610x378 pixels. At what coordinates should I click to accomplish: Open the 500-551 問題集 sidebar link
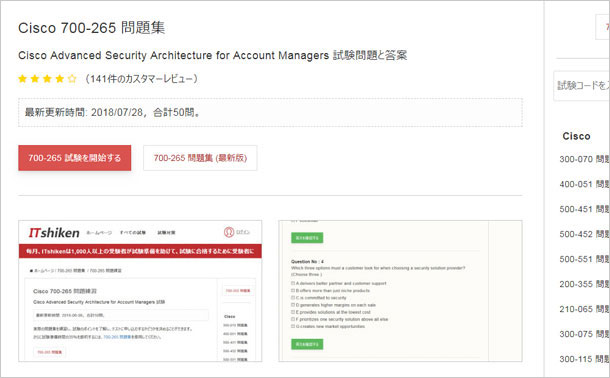pyautogui.click(x=584, y=259)
